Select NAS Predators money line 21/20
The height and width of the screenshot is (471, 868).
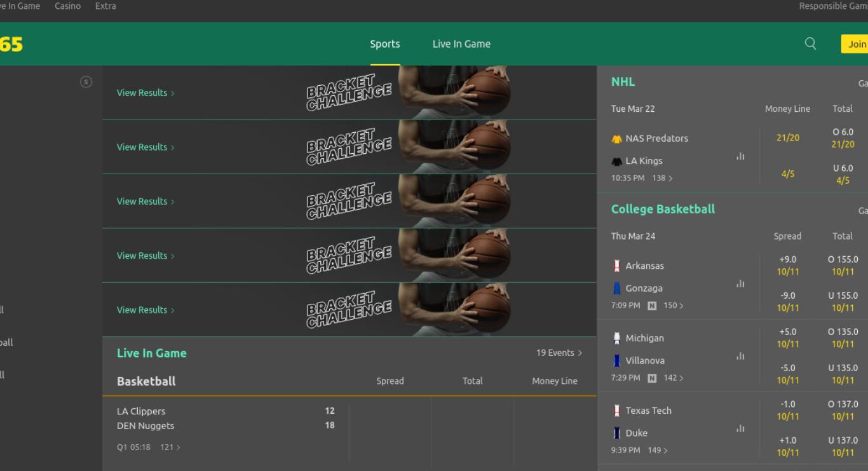[x=787, y=138]
